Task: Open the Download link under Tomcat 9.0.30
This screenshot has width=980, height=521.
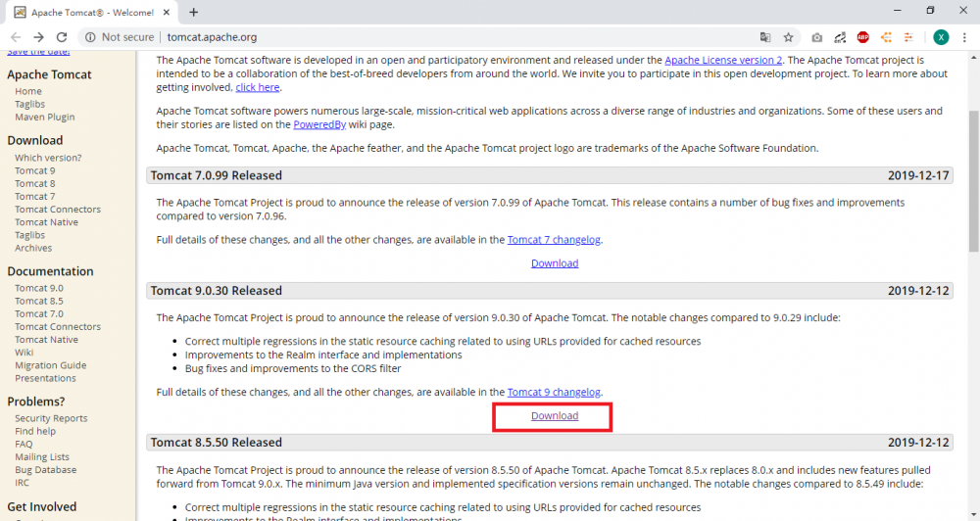Action: 555,415
